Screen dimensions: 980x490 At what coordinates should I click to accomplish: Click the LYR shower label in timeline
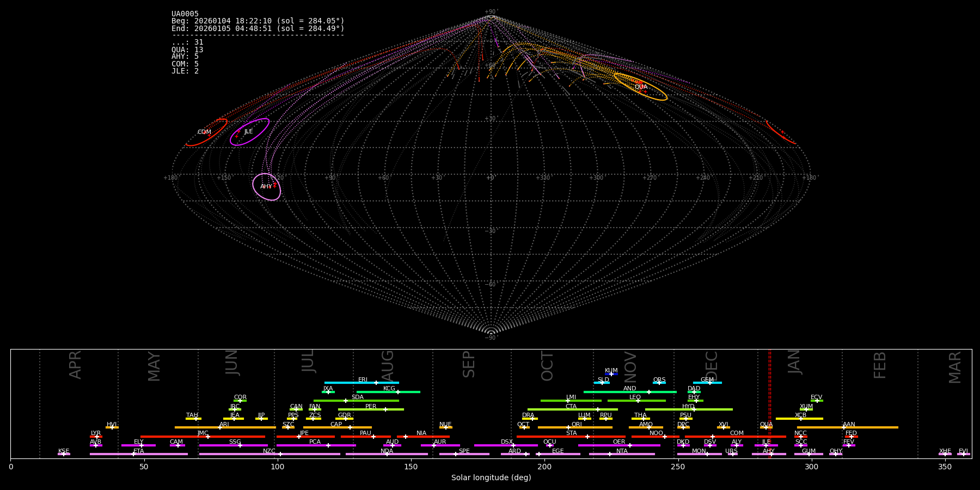tap(96, 433)
